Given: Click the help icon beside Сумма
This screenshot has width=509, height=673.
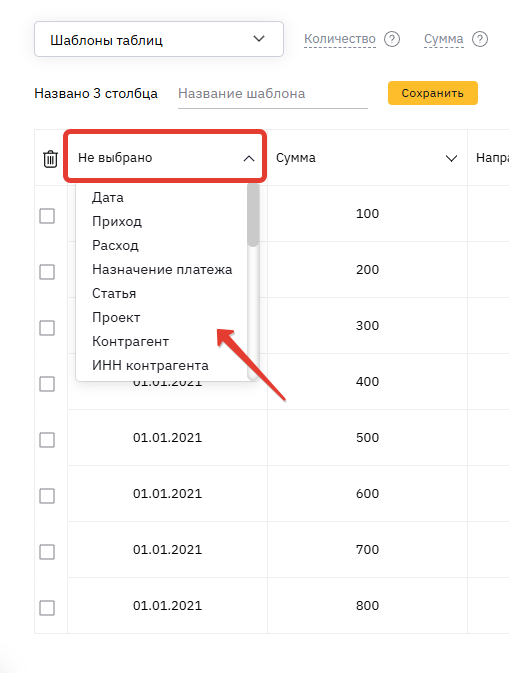Looking at the screenshot, I should pyautogui.click(x=480, y=39).
